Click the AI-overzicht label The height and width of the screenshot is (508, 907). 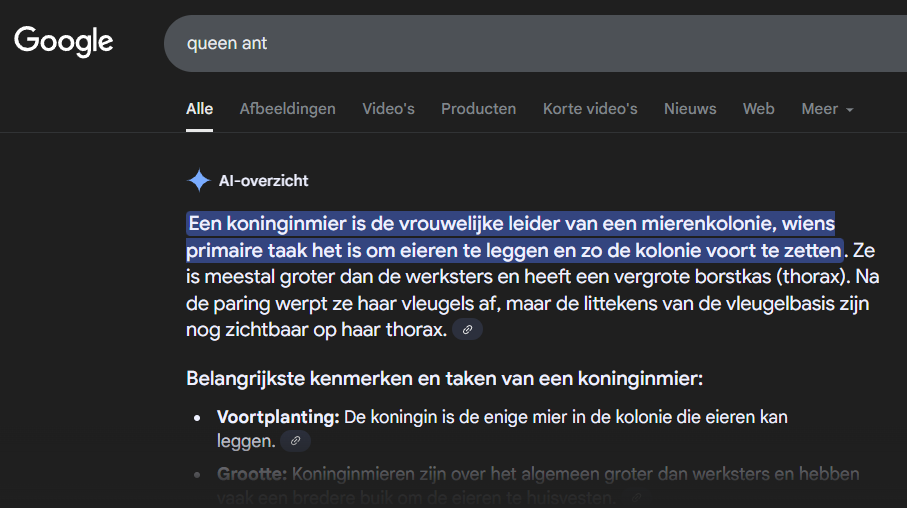pyautogui.click(x=263, y=181)
